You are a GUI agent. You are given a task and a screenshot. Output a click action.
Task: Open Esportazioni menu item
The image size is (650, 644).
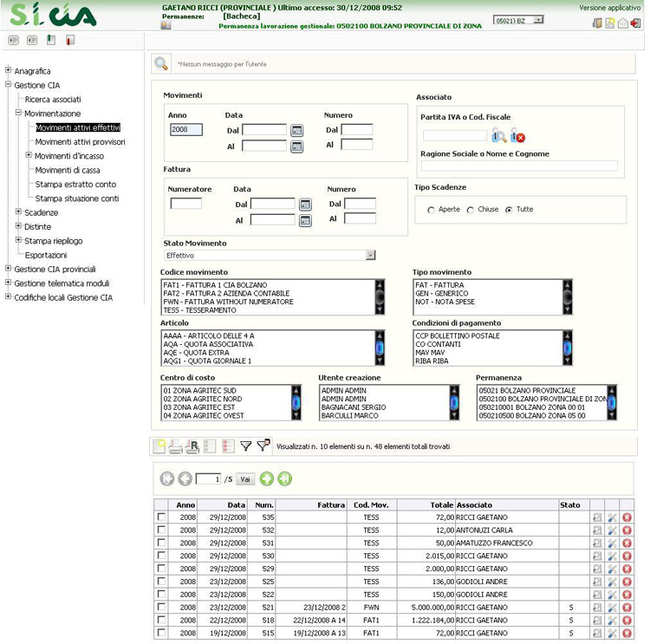point(46,255)
